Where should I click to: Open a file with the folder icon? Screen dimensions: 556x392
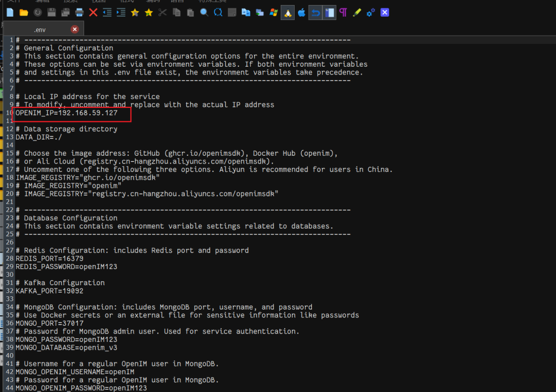point(24,12)
